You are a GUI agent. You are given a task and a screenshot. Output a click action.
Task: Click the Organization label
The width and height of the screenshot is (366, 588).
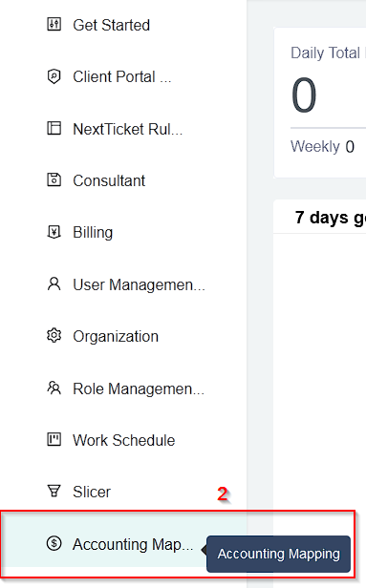116,336
